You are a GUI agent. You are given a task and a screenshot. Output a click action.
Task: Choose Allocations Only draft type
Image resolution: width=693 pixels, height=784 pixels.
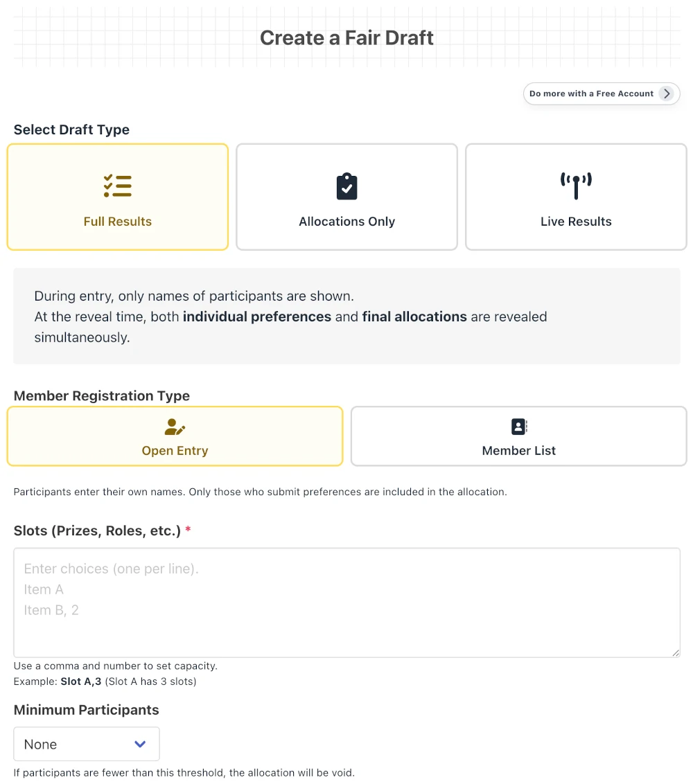pyautogui.click(x=346, y=197)
